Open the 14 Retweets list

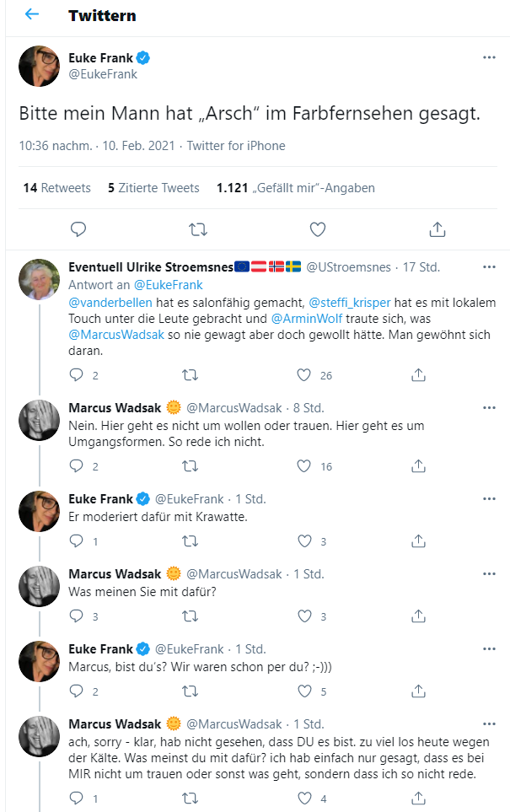tap(56, 188)
